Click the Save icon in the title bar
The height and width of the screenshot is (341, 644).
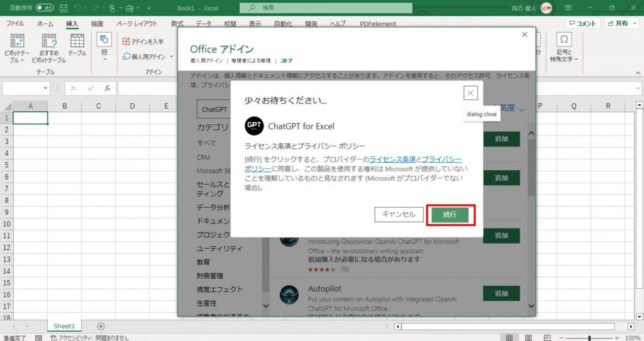[64, 8]
